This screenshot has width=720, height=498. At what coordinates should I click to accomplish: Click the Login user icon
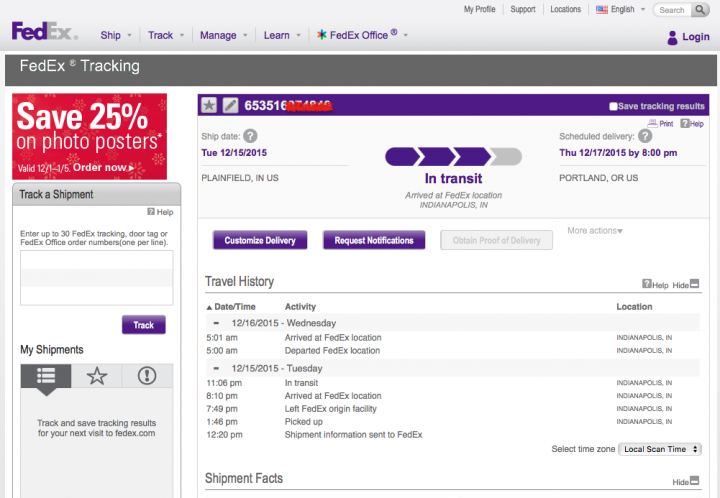click(x=672, y=38)
